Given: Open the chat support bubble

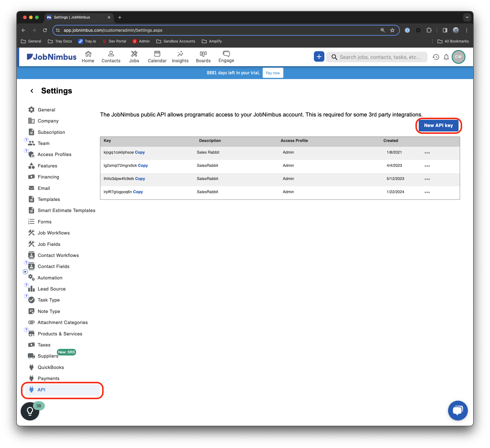Looking at the screenshot, I should [x=458, y=410].
